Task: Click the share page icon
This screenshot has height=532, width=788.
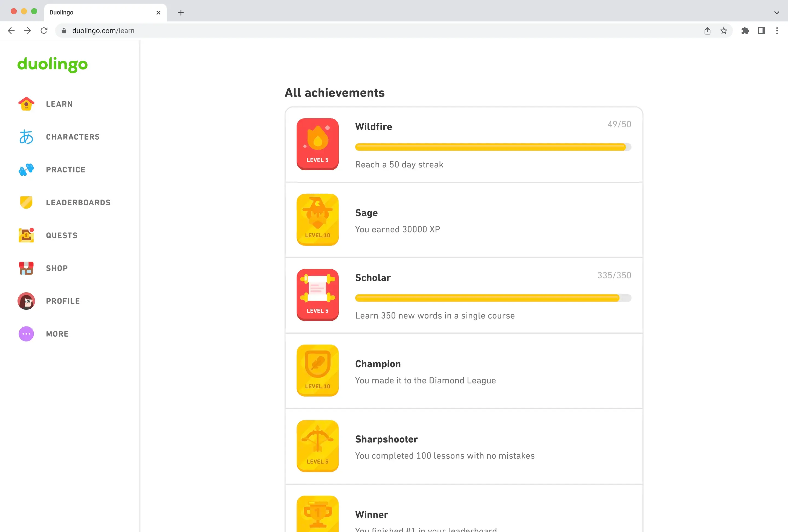Action: 707,31
